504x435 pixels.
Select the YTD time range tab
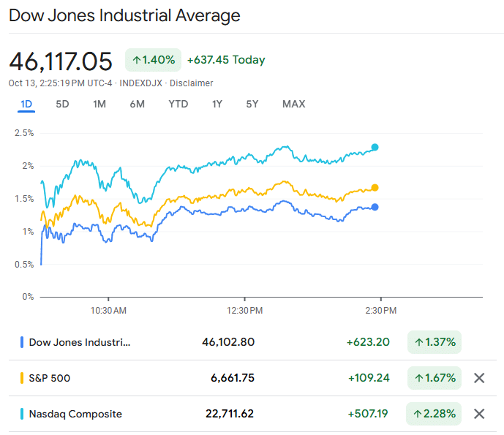pyautogui.click(x=178, y=104)
